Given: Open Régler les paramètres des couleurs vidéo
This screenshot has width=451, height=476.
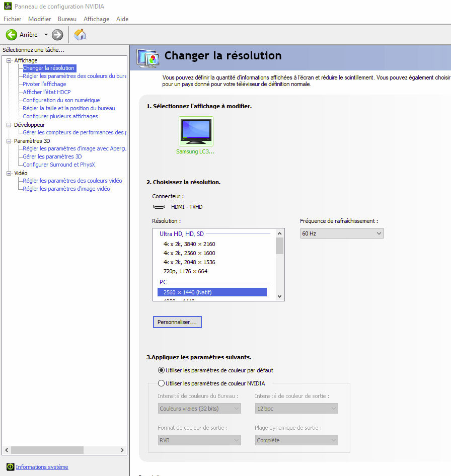Looking at the screenshot, I should (x=72, y=181).
